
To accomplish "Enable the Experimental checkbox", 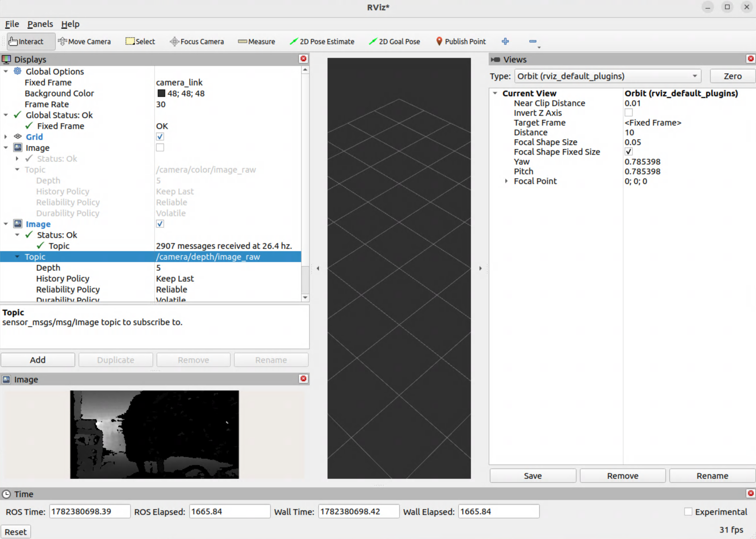I will click(x=688, y=511).
